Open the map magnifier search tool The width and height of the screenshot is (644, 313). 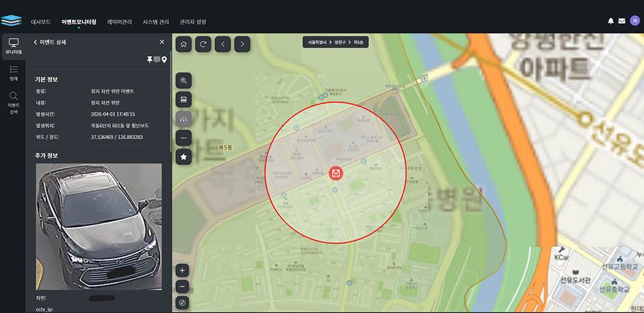click(x=184, y=81)
